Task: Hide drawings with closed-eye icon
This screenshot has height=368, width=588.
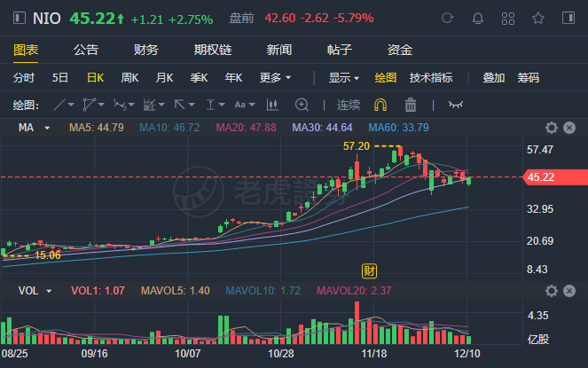Action: click(456, 105)
